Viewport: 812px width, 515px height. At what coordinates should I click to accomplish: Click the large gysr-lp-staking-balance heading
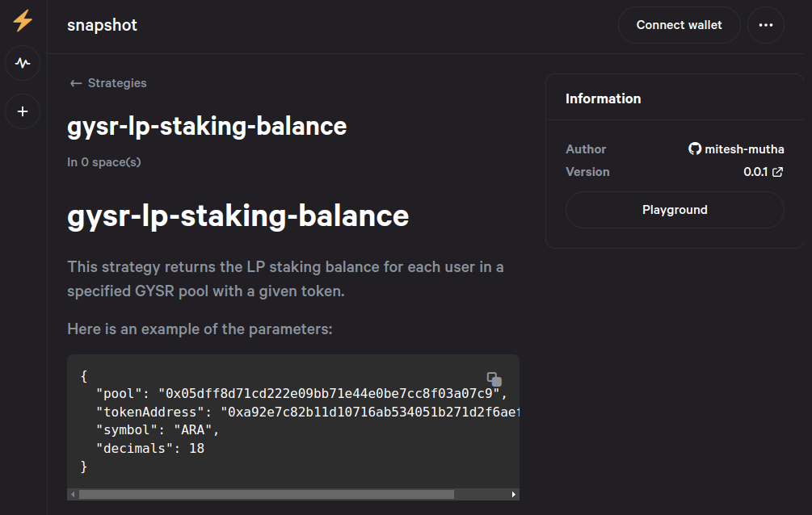[238, 216]
